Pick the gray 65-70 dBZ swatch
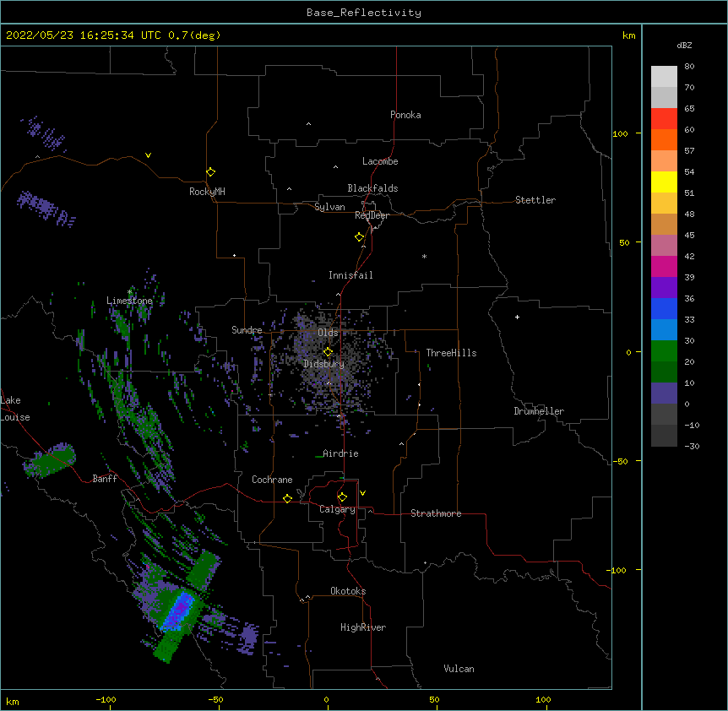This screenshot has width=728, height=711. pyautogui.click(x=664, y=97)
